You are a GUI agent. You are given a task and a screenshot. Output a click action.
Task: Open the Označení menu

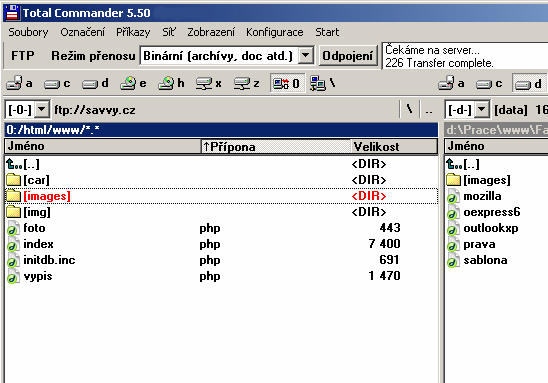[x=82, y=32]
